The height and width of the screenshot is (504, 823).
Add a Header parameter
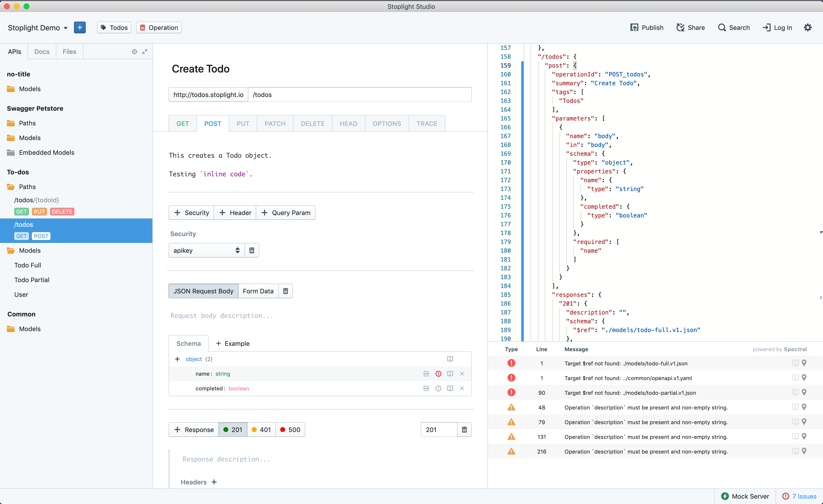pos(235,212)
